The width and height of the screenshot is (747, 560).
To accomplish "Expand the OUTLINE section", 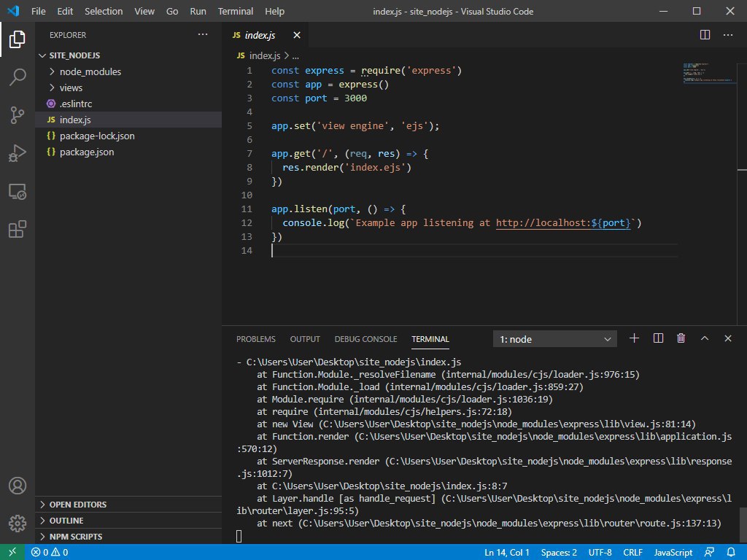I will tap(66, 521).
